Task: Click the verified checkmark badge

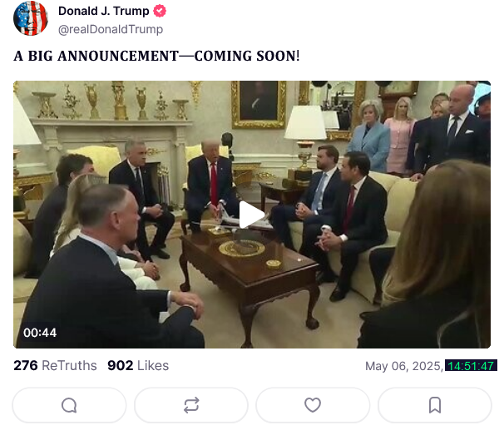Action: click(160, 11)
